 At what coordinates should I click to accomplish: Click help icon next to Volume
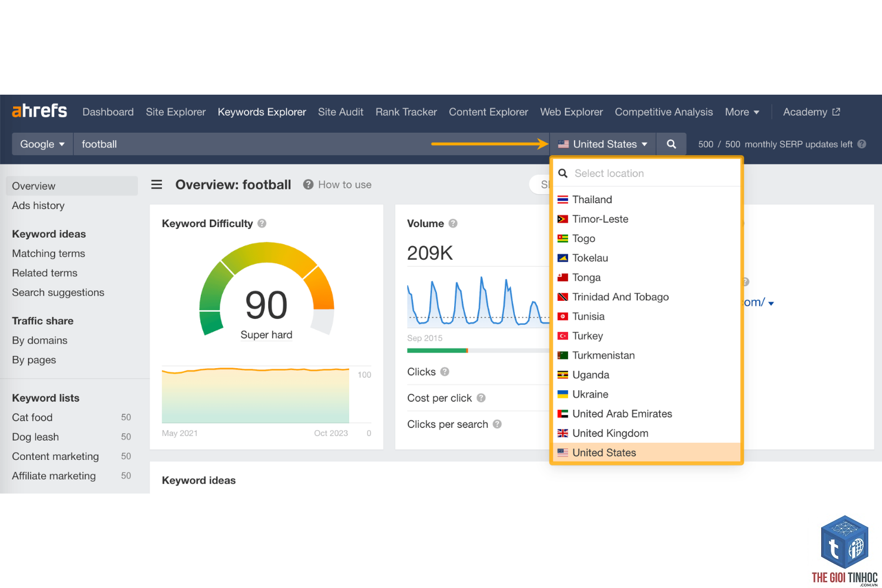coord(453,223)
